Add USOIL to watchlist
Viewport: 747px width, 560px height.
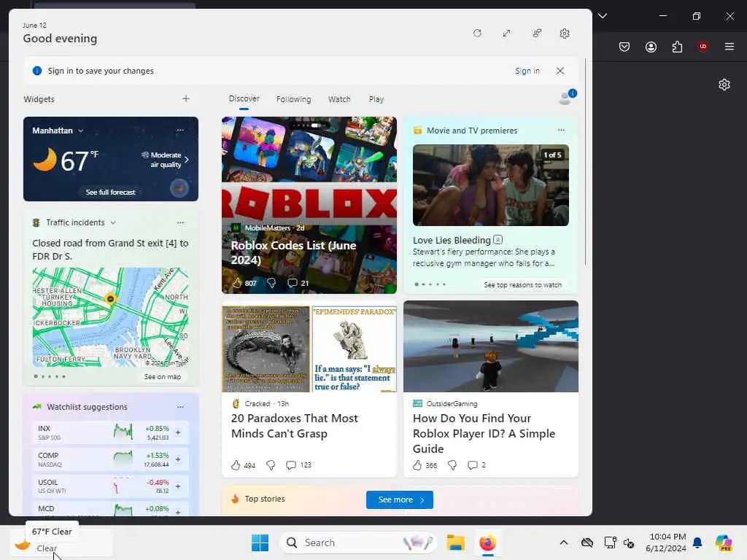click(178, 486)
